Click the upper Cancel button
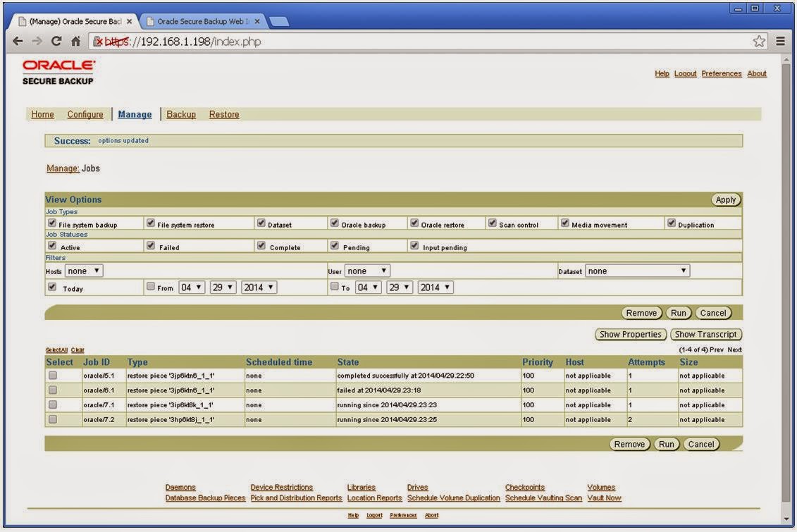Viewport: 797px width, 532px height. click(x=713, y=313)
